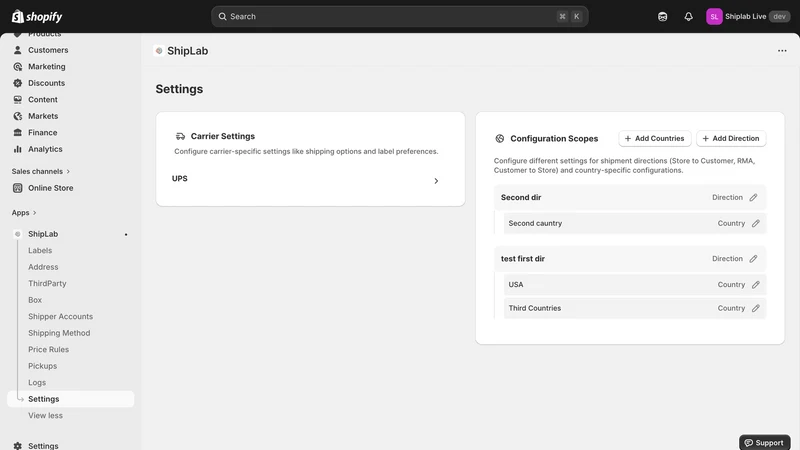Click the test first dir text
This screenshot has width=800, height=450.
522,259
